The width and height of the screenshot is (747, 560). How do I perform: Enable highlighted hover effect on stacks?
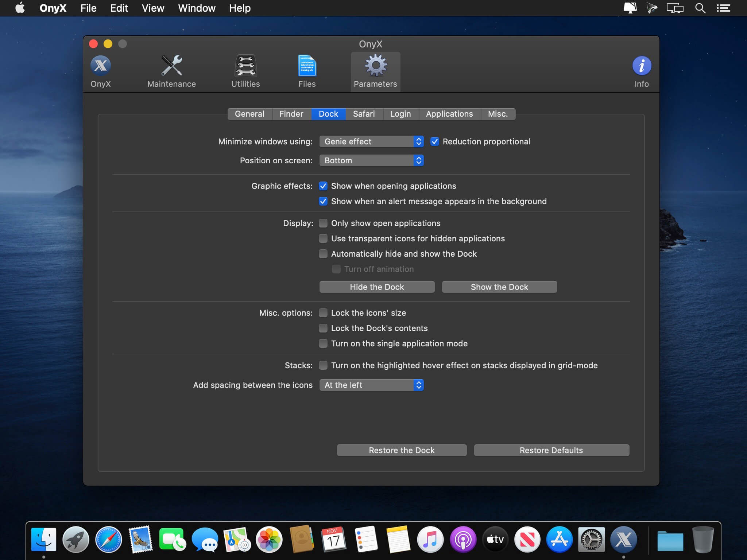pos(323,365)
